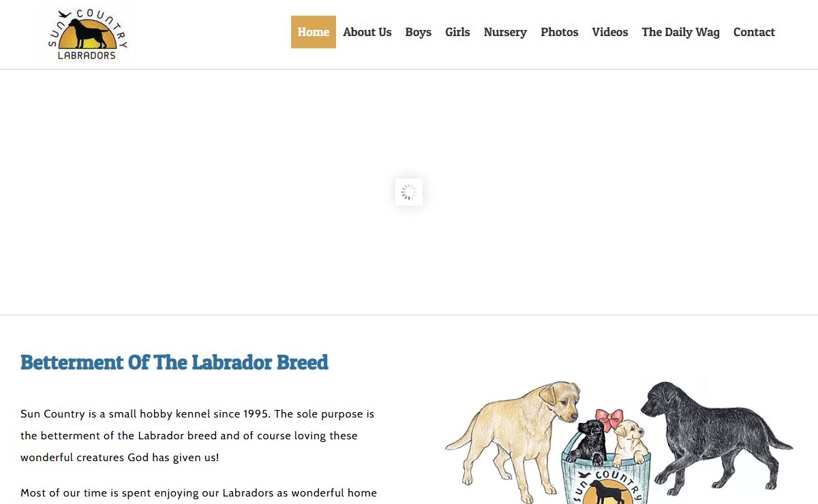The height and width of the screenshot is (504, 818).
Task: Open the Girls menu item
Action: (x=457, y=32)
